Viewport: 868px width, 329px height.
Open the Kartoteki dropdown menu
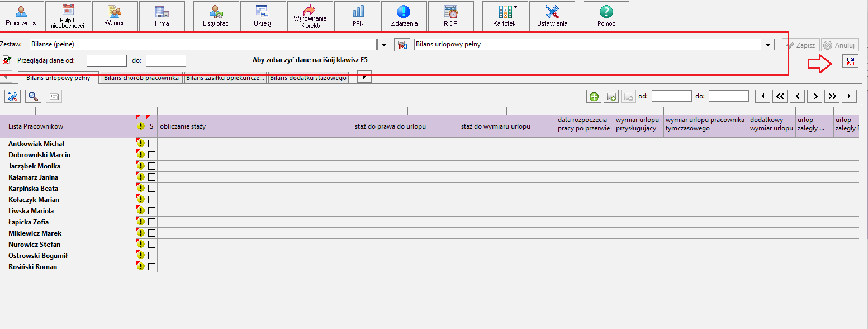coord(505,16)
